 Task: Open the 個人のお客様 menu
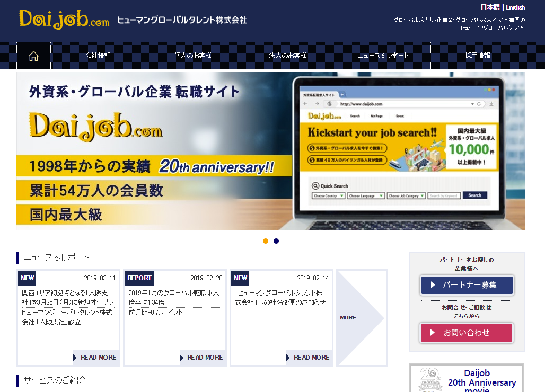[x=193, y=56]
